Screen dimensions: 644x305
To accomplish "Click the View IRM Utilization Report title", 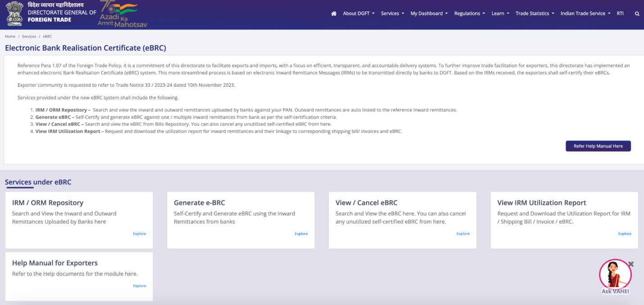I will (542, 203).
